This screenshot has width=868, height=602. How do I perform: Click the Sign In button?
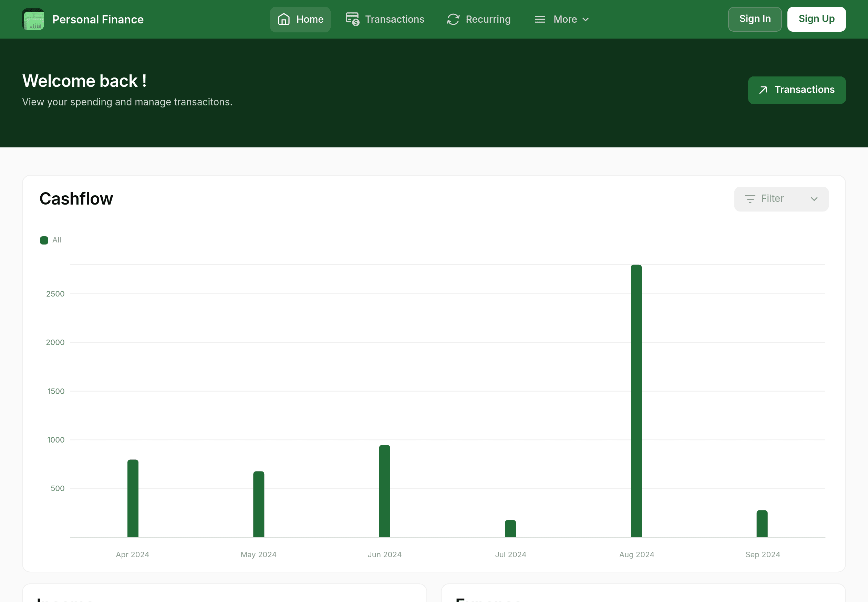755,19
